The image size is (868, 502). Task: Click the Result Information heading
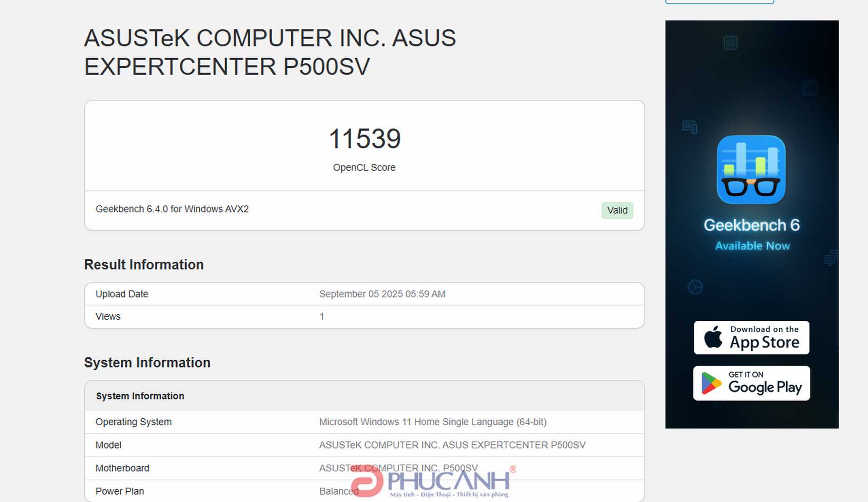[x=144, y=264]
